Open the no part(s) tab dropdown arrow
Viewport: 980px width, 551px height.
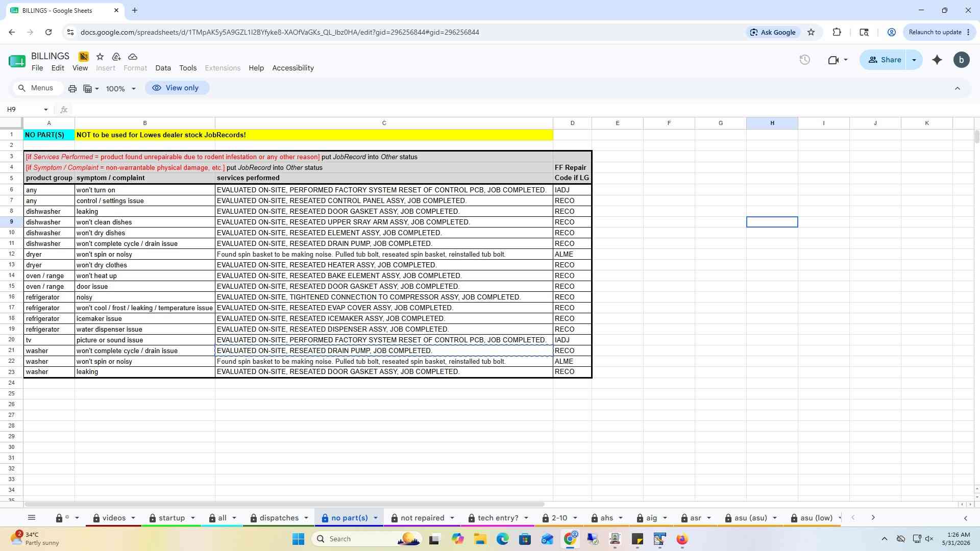click(376, 518)
